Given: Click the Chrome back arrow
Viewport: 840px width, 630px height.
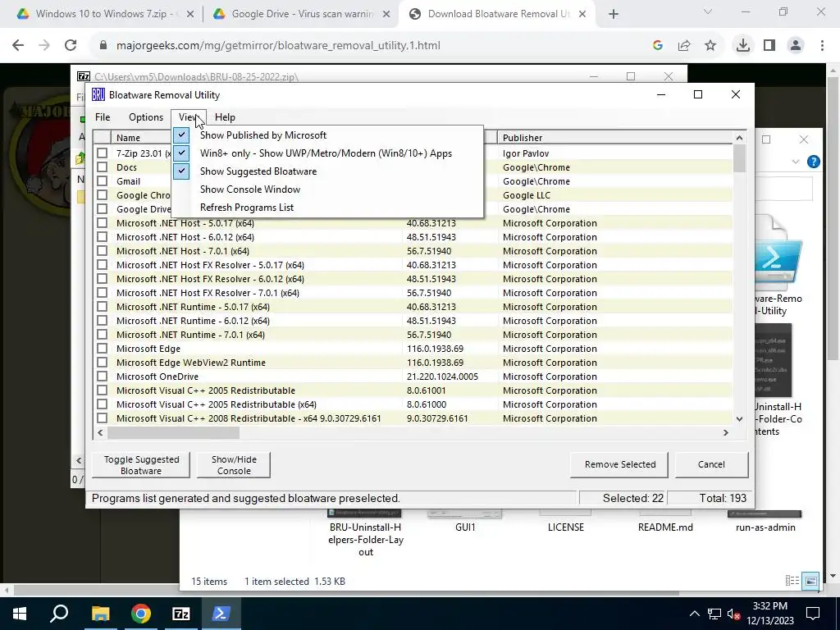Looking at the screenshot, I should click(18, 46).
